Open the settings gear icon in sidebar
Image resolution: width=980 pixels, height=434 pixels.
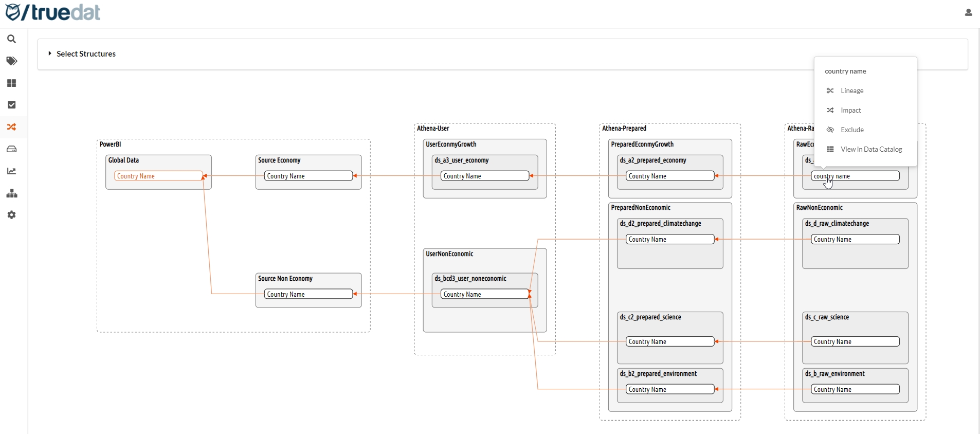[x=12, y=215]
